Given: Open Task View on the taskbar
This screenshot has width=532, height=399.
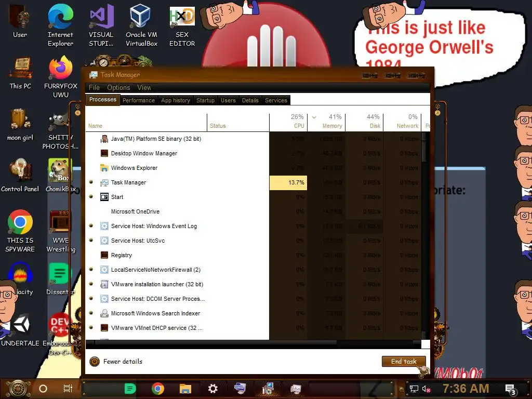Looking at the screenshot, I should coord(68,389).
